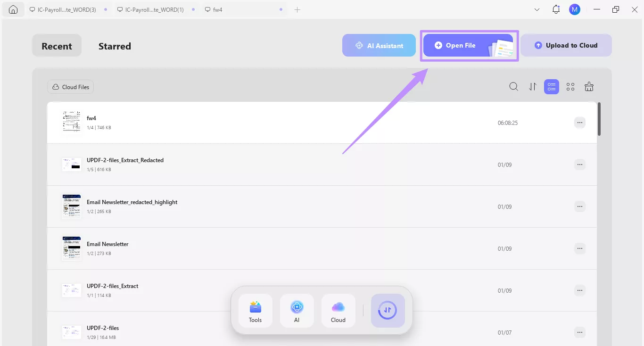The image size is (644, 346).
Task: Click the transfer arrows dock button
Action: (x=388, y=311)
